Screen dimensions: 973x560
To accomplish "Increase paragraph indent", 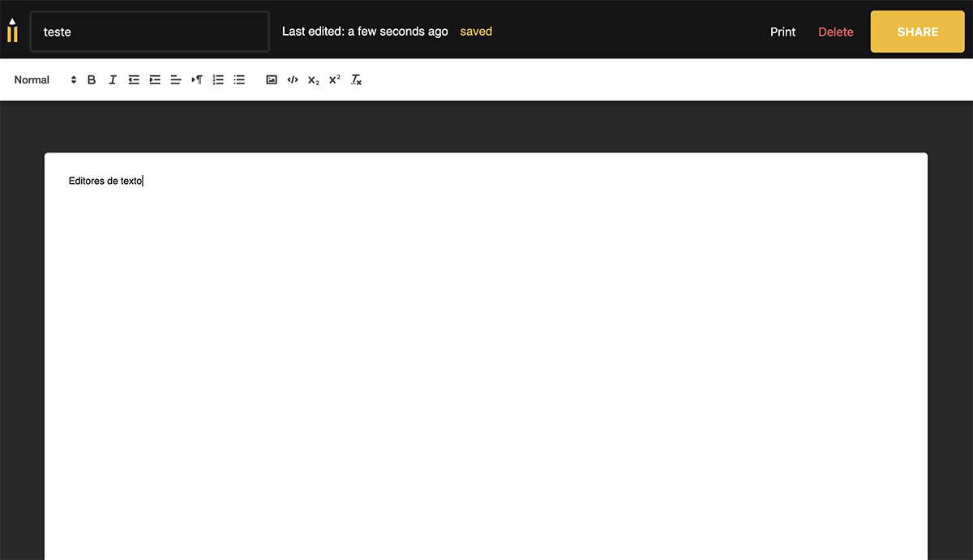I will [155, 80].
